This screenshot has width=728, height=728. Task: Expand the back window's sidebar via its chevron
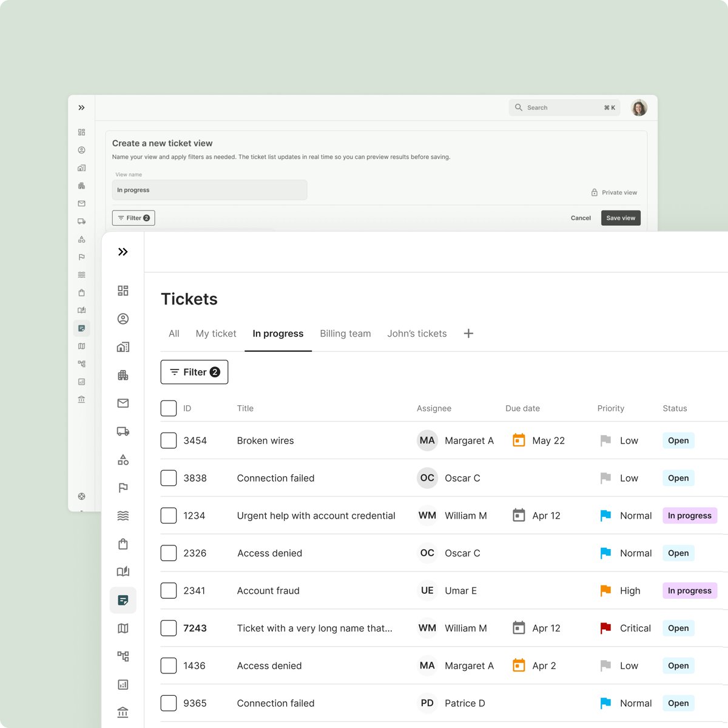pos(81,107)
